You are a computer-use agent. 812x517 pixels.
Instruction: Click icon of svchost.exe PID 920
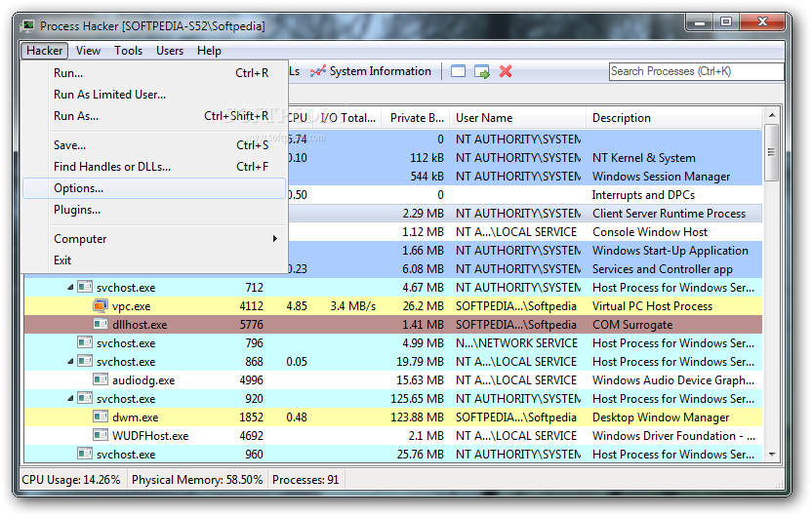coord(85,399)
